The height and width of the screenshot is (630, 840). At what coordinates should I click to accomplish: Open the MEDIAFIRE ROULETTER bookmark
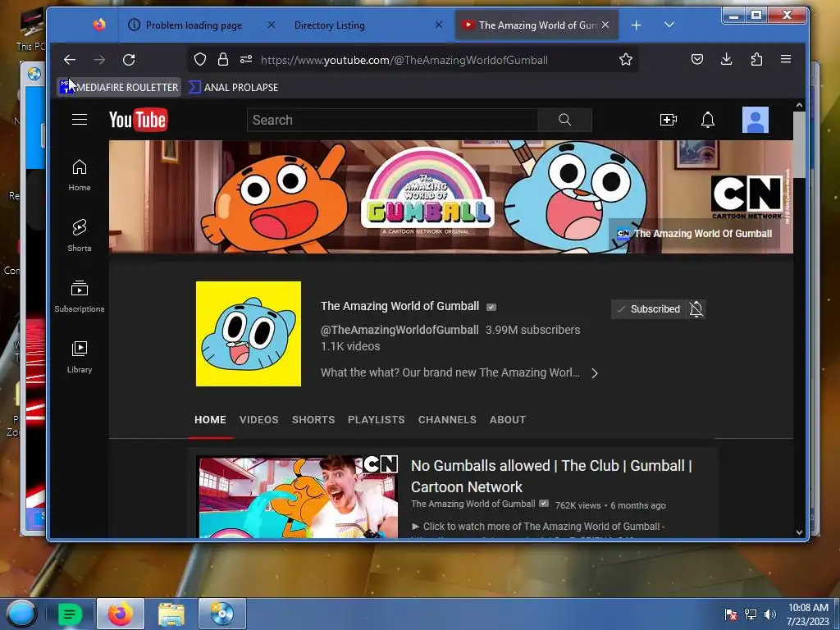(x=119, y=87)
